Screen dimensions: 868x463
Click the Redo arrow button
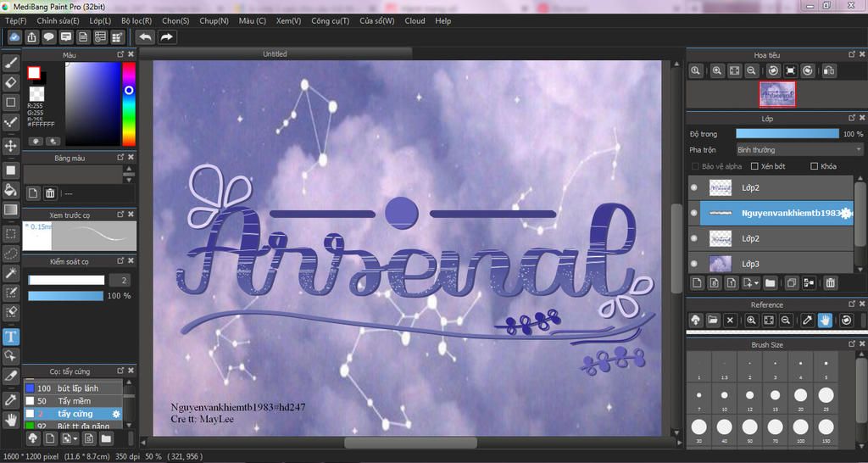coord(167,37)
